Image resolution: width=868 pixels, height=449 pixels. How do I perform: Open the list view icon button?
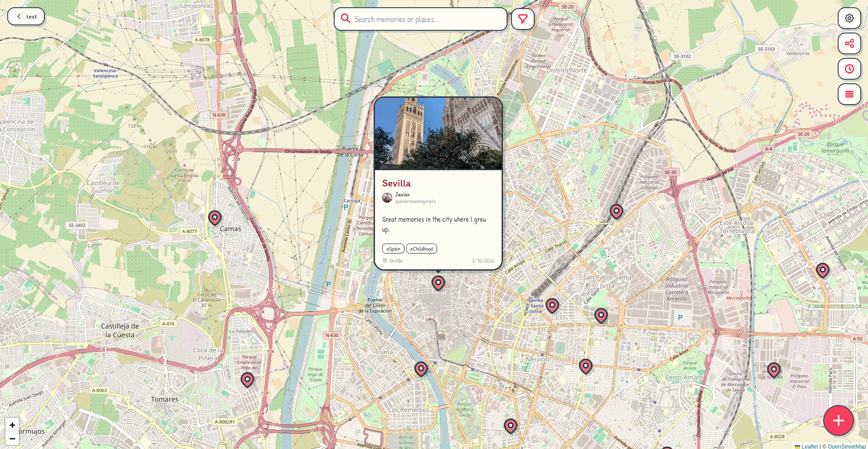click(x=849, y=94)
